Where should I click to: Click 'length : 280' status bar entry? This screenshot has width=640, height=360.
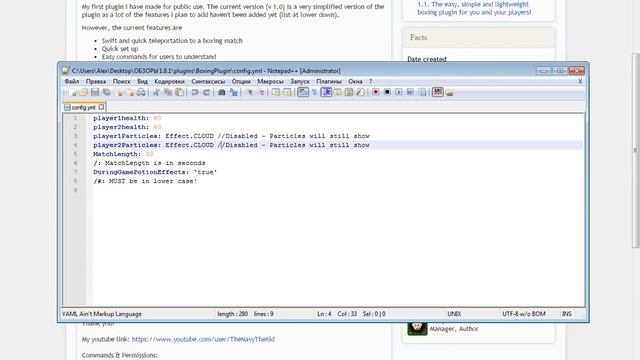(x=233, y=314)
